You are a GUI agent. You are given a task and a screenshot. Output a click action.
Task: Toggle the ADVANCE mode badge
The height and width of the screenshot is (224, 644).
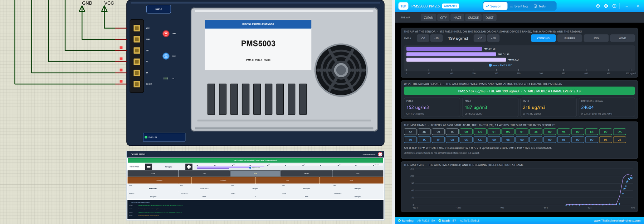click(450, 6)
